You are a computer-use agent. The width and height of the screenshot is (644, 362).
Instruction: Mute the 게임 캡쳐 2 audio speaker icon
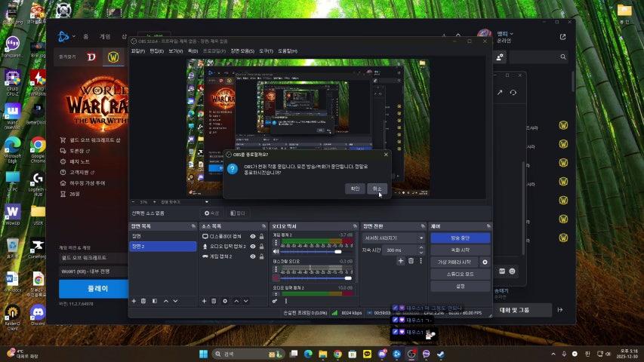[x=276, y=251]
